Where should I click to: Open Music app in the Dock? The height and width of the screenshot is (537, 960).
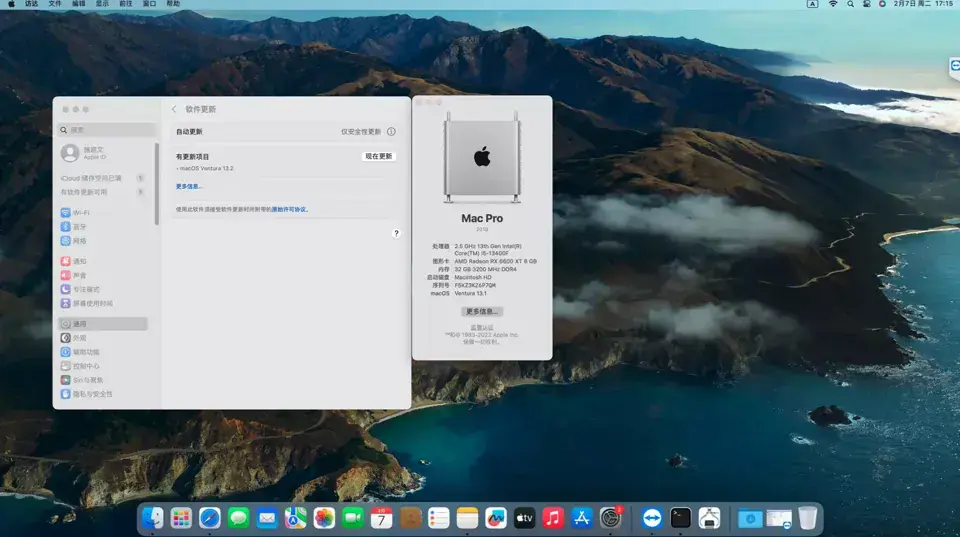553,518
